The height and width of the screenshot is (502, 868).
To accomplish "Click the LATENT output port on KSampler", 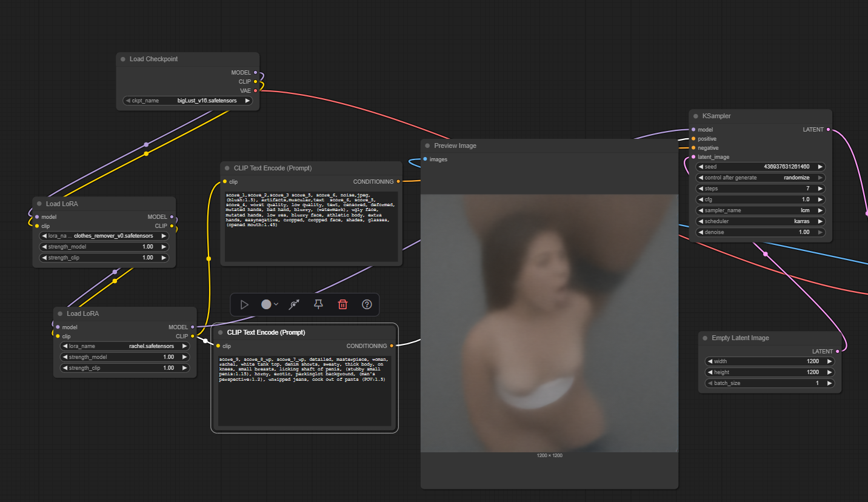I will coord(828,130).
